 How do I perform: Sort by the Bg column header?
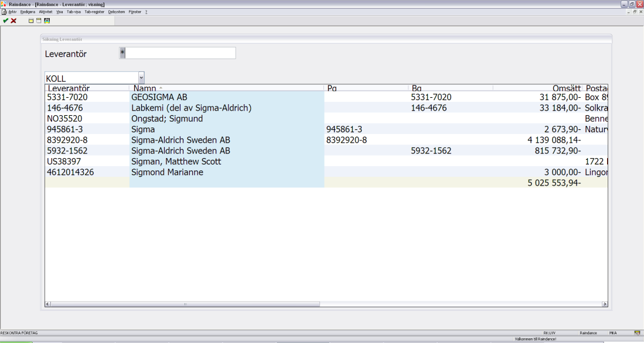451,88
